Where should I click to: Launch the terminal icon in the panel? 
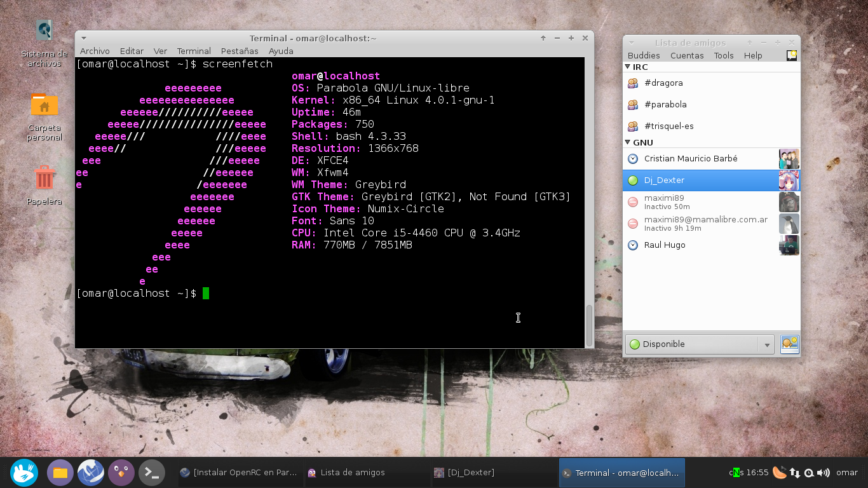(152, 473)
